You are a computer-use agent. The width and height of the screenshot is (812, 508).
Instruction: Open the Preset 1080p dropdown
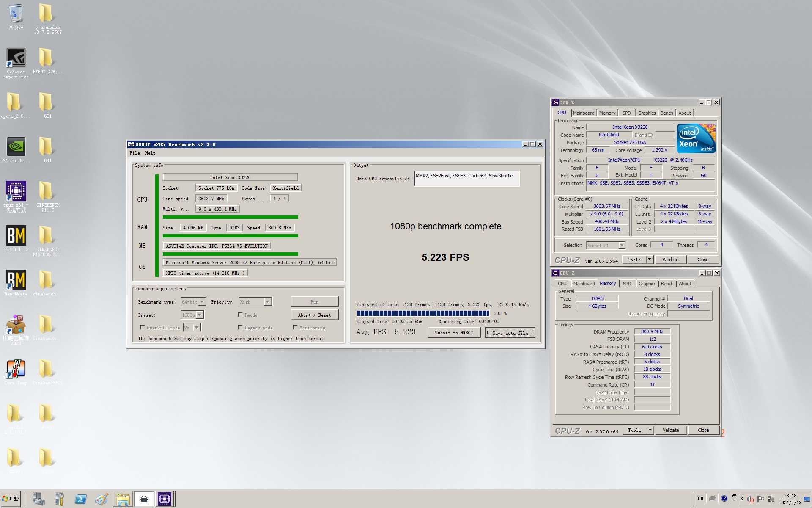click(200, 315)
